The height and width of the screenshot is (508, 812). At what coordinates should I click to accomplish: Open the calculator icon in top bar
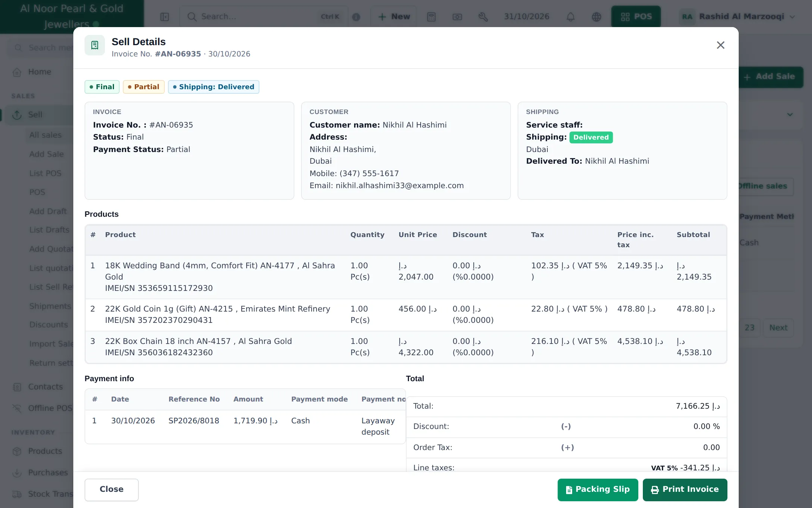pos(431,17)
